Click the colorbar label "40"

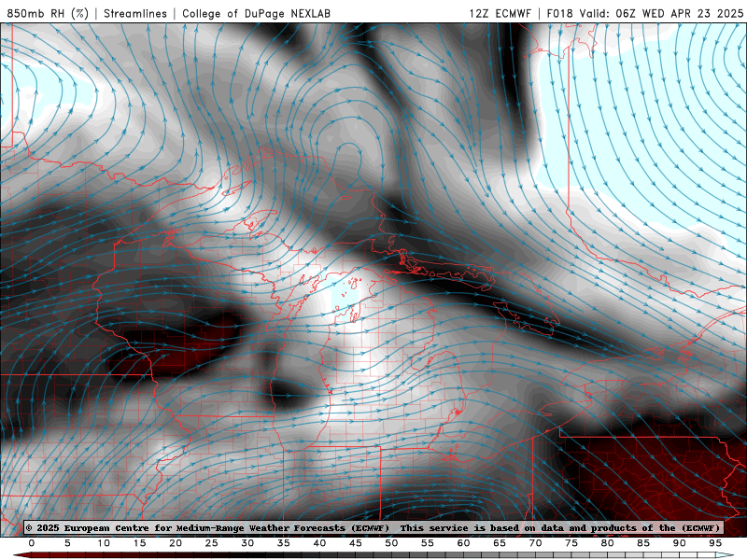tap(319, 543)
